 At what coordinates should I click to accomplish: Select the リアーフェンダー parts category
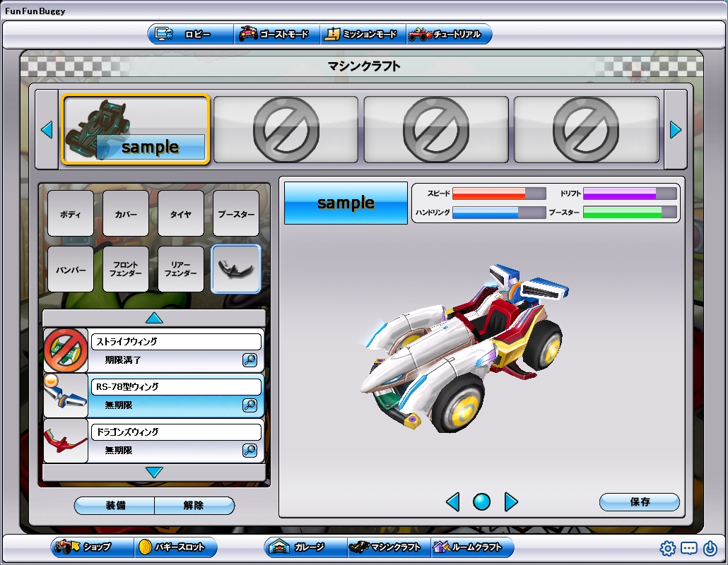[x=181, y=269]
